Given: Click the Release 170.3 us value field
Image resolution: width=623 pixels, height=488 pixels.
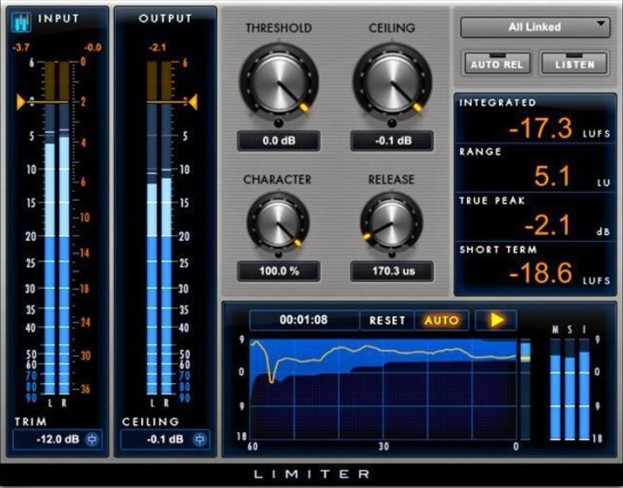Looking at the screenshot, I should 391,270.
